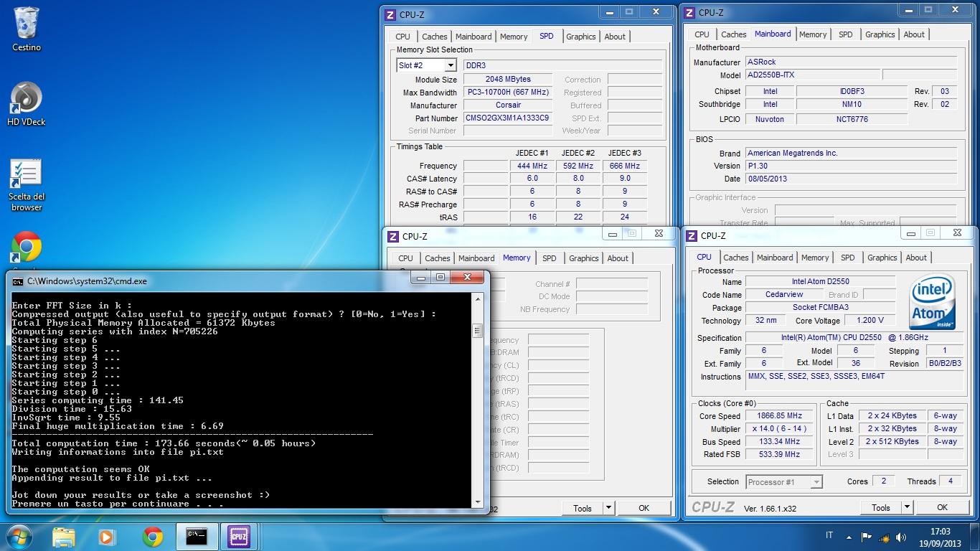Expand the Processor #1 selection dropdown
Screen dimensions: 980x551
pos(816,482)
